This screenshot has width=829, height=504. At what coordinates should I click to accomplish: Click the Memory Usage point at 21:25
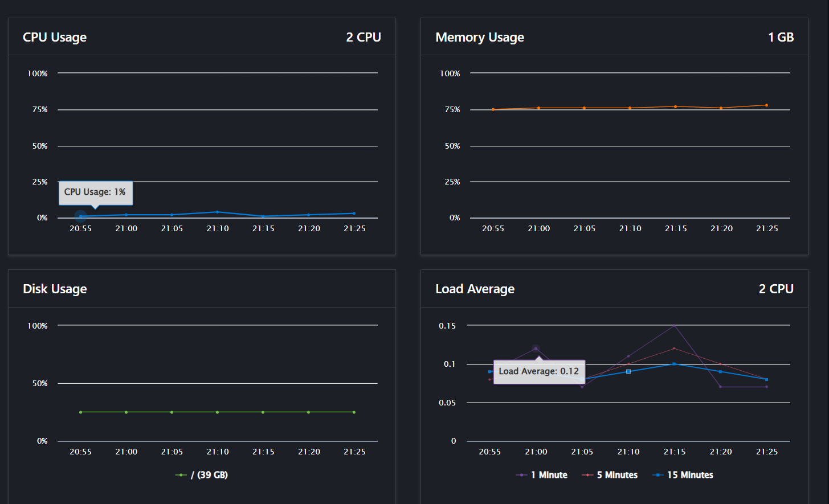(766, 105)
